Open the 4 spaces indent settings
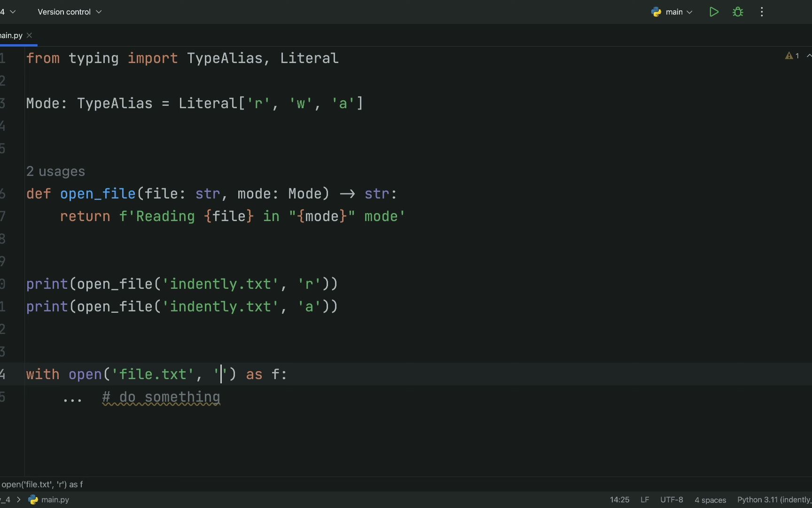The width and height of the screenshot is (812, 508). (710, 500)
